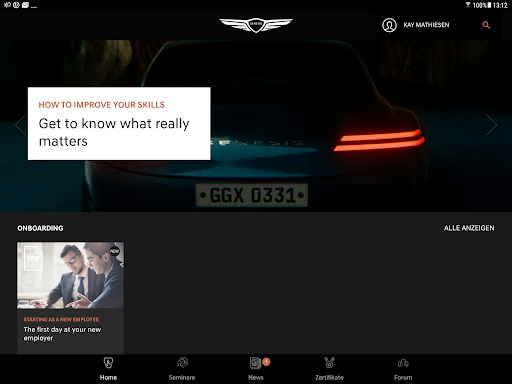The width and height of the screenshot is (512, 384).
Task: Select the Zertifikate tab label
Action: 329,378
